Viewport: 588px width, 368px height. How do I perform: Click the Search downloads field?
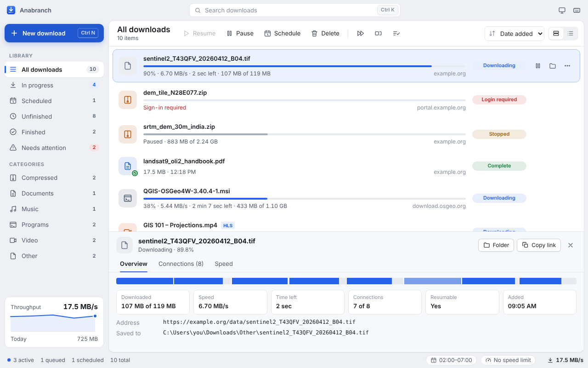click(295, 10)
